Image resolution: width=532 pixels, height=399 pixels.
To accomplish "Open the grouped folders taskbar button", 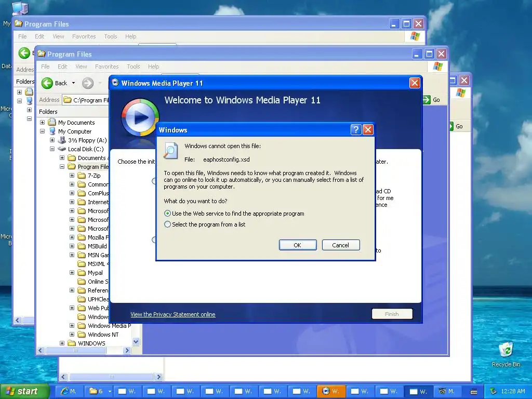I will point(98,391).
